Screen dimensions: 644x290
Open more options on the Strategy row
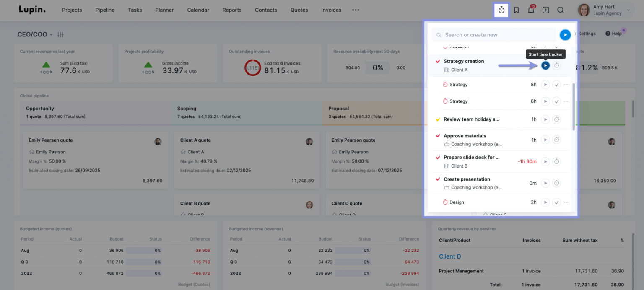(x=566, y=84)
